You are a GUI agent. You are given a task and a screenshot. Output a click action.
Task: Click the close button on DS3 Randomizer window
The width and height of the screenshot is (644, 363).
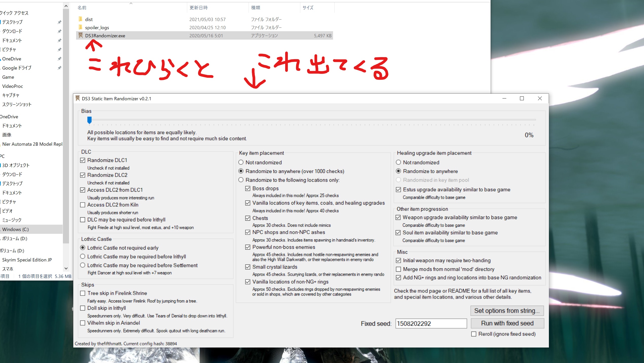(x=539, y=98)
